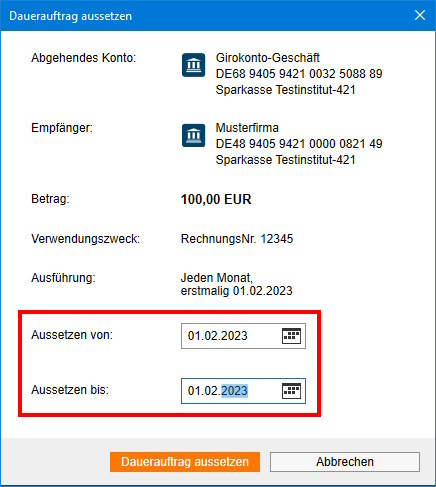Open calendar picker for Aussetzen bis
Viewport: 436px width, 487px height.
pyautogui.click(x=291, y=391)
